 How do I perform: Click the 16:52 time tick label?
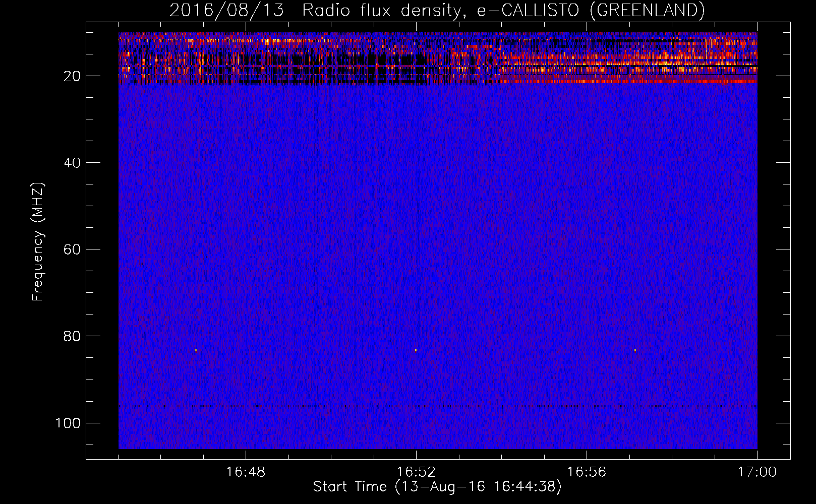[416, 472]
